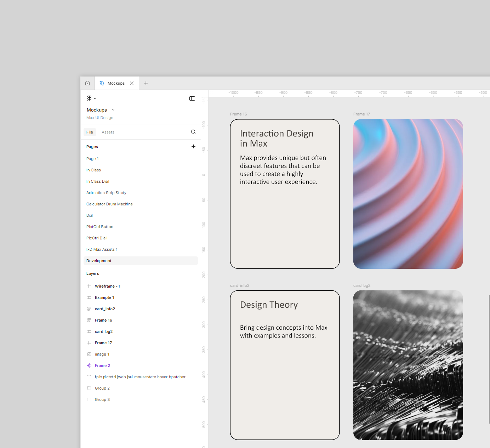Open the Figma main menu logo
490x448 pixels.
coord(90,98)
